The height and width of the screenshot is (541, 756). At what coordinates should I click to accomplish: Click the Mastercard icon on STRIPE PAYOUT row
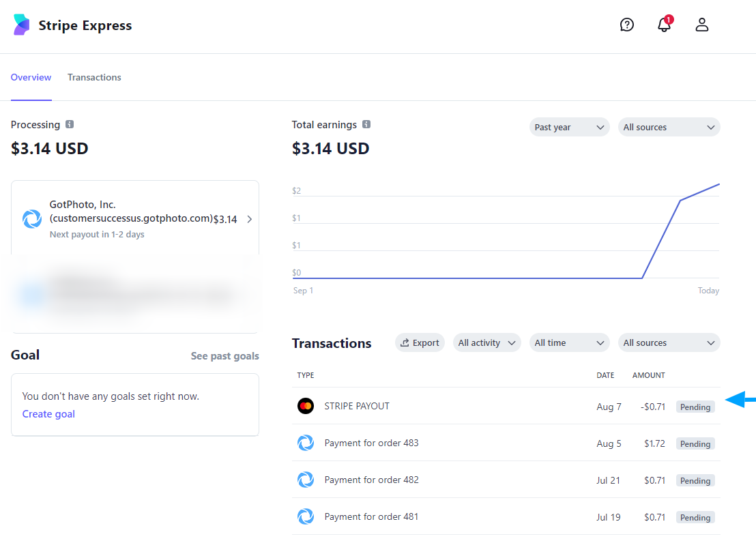pos(305,406)
